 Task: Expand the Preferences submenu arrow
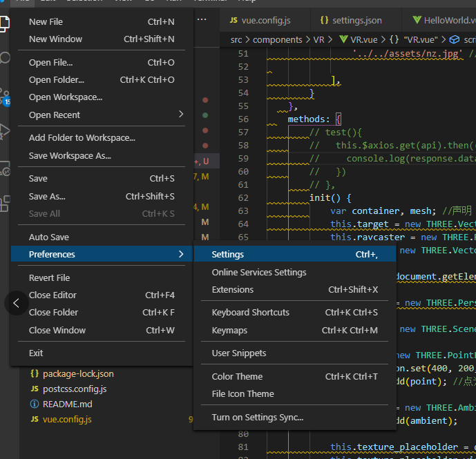(181, 254)
